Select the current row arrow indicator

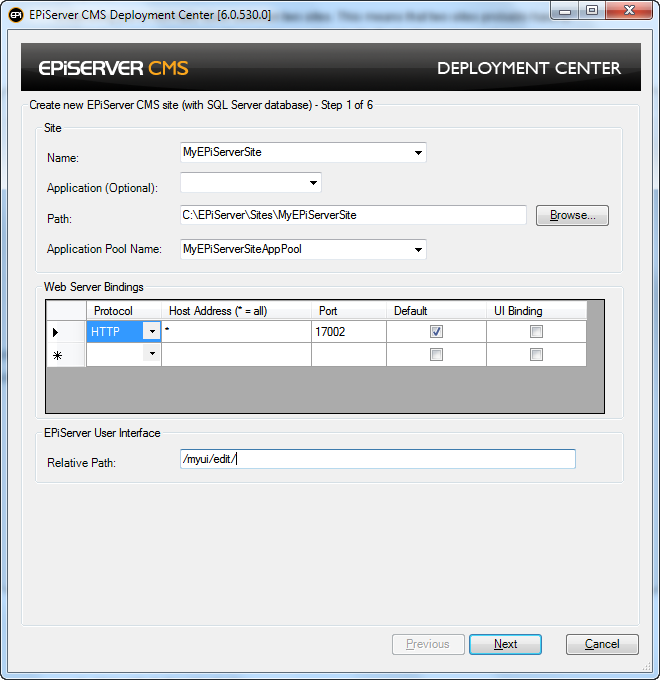(x=55, y=332)
